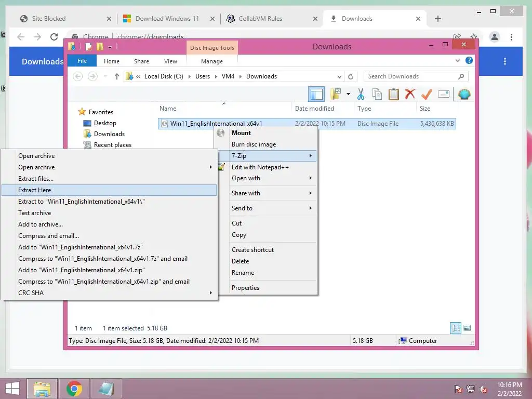Viewport: 532px width, 399px height.
Task: Click Mount in the context menu
Action: [x=265, y=133]
